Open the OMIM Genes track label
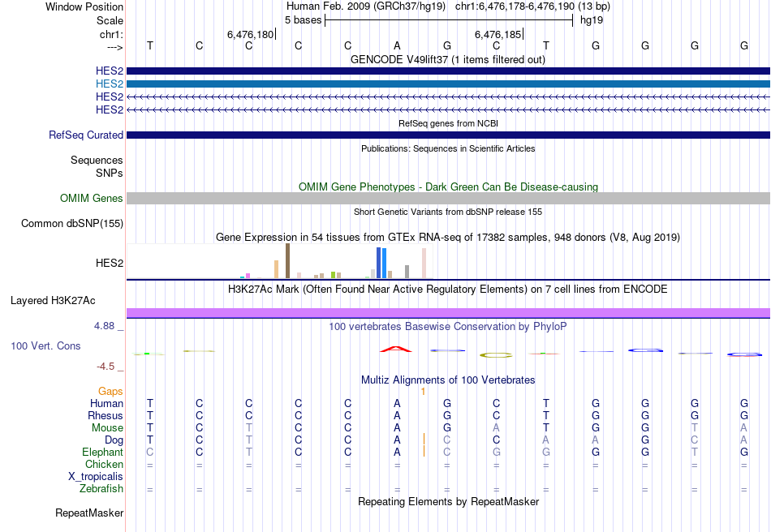 [92, 199]
